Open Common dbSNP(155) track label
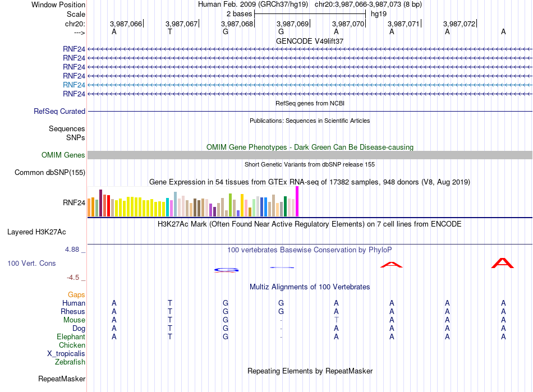Screen dimensions: 533x392 (49, 173)
